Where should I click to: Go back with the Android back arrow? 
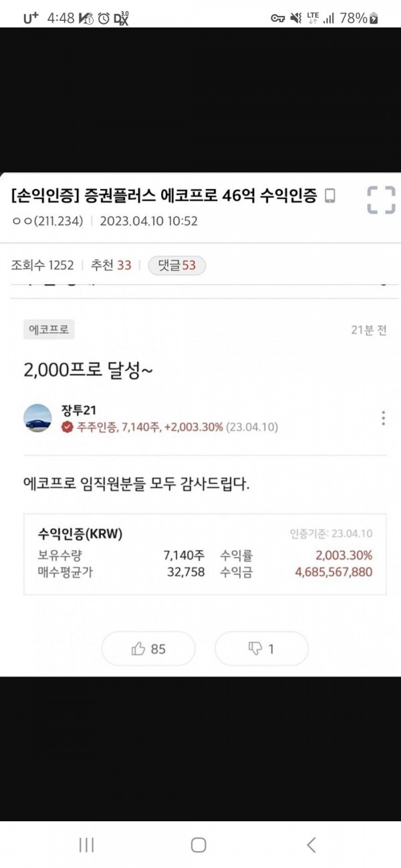click(311, 845)
